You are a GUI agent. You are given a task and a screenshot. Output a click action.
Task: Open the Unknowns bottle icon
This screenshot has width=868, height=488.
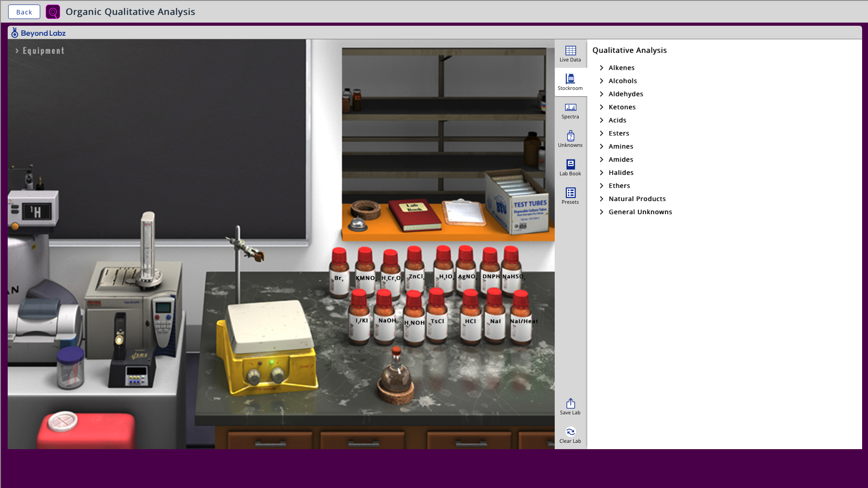click(570, 139)
